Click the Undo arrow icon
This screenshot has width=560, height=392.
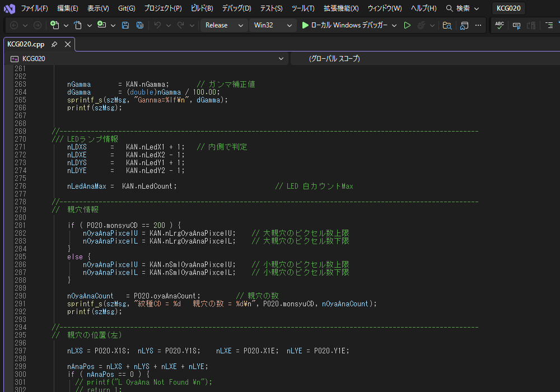click(x=157, y=25)
